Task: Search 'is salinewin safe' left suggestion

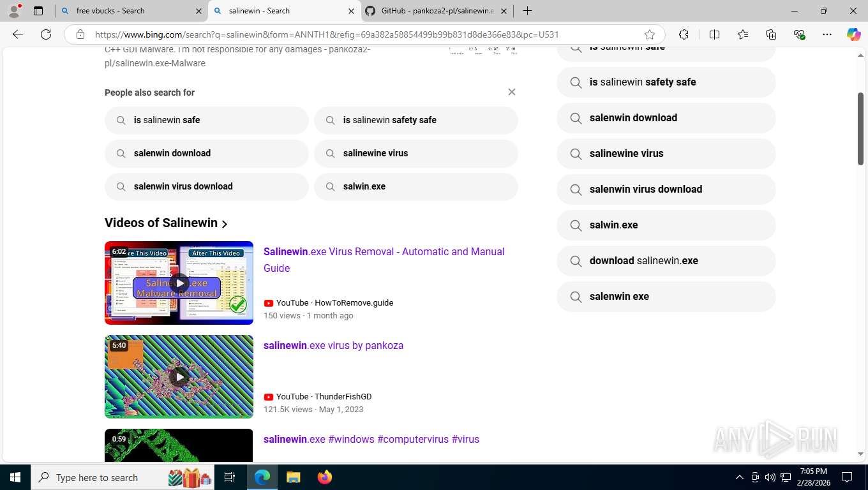Action: [206, 120]
